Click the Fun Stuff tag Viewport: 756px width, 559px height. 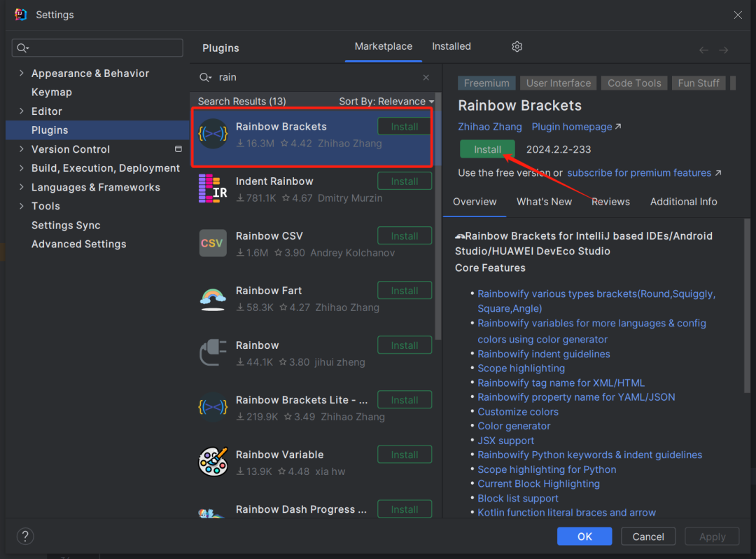point(698,83)
